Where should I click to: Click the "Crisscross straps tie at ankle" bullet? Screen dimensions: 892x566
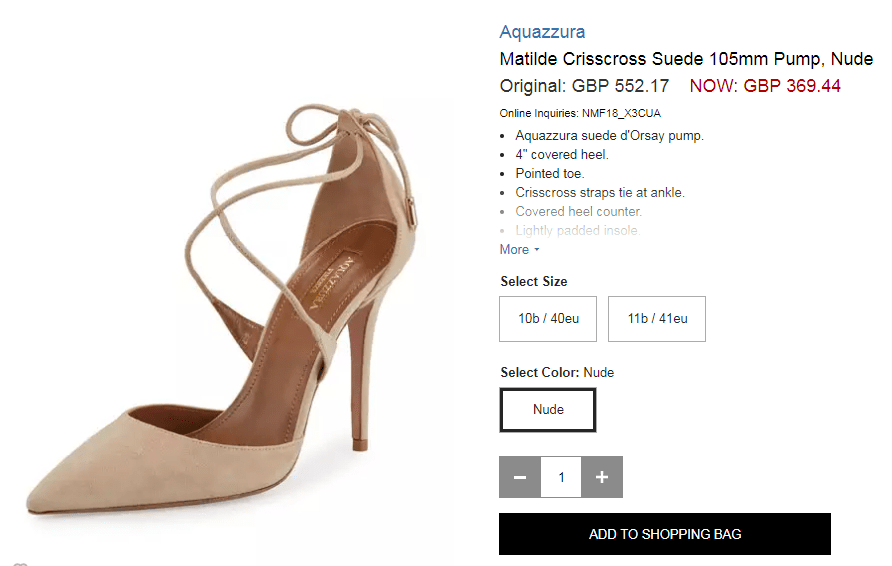pos(600,192)
